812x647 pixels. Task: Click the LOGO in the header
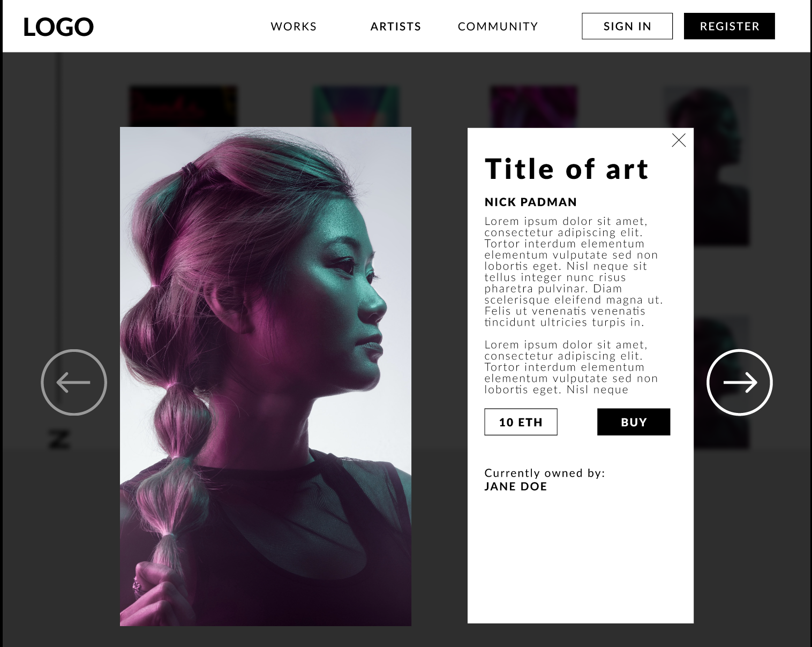tap(58, 27)
